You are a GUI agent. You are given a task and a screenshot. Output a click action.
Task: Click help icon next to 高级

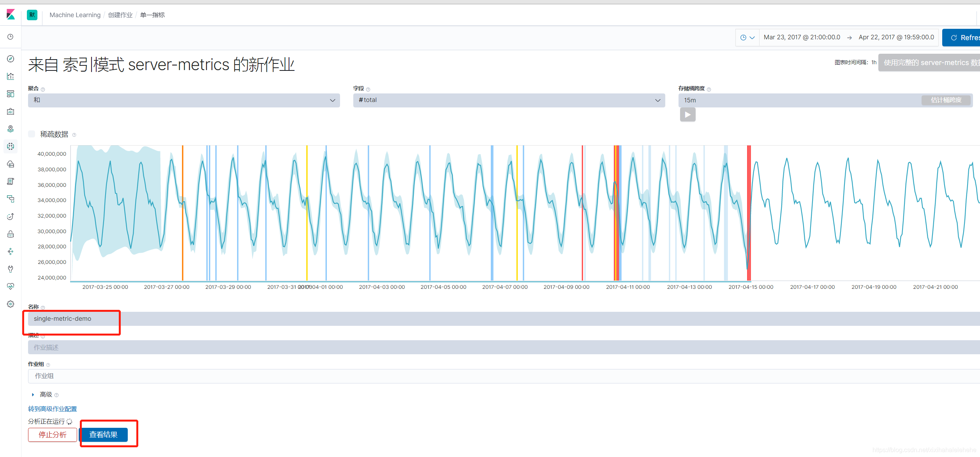[56, 395]
